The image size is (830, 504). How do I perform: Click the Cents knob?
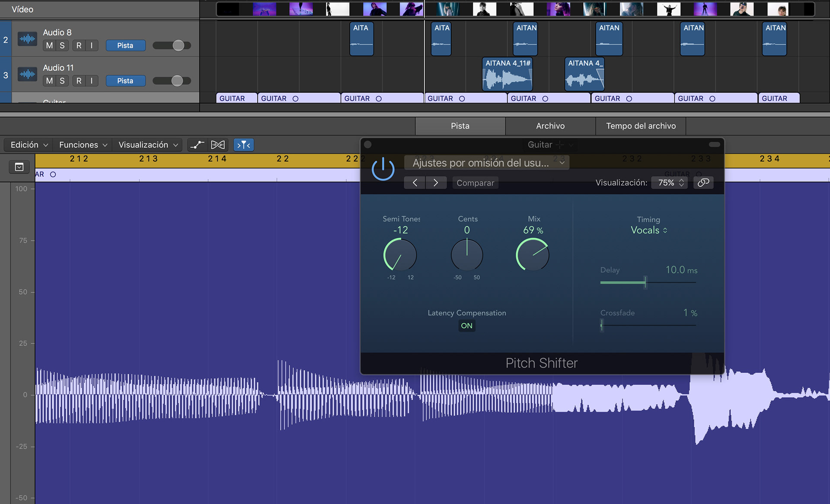467,255
